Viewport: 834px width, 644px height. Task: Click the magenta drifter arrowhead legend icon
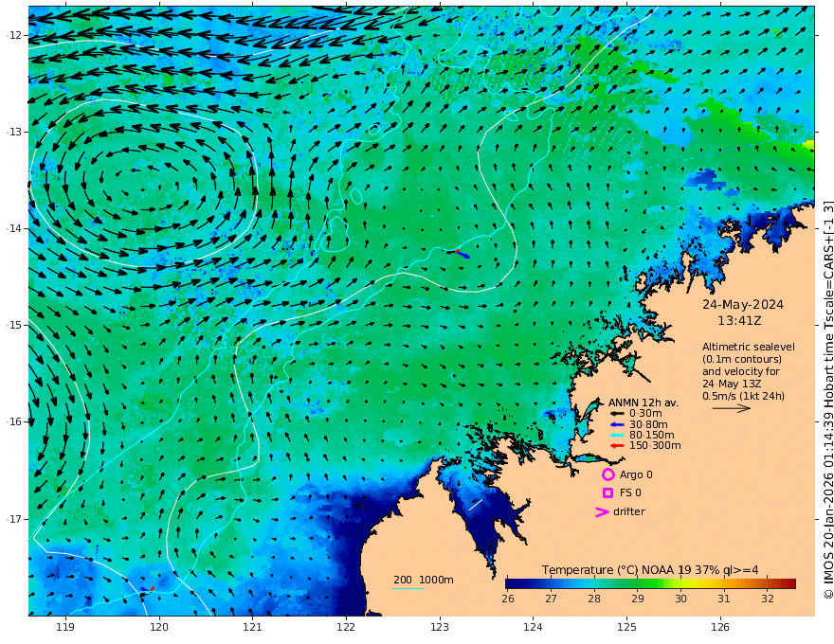602,511
